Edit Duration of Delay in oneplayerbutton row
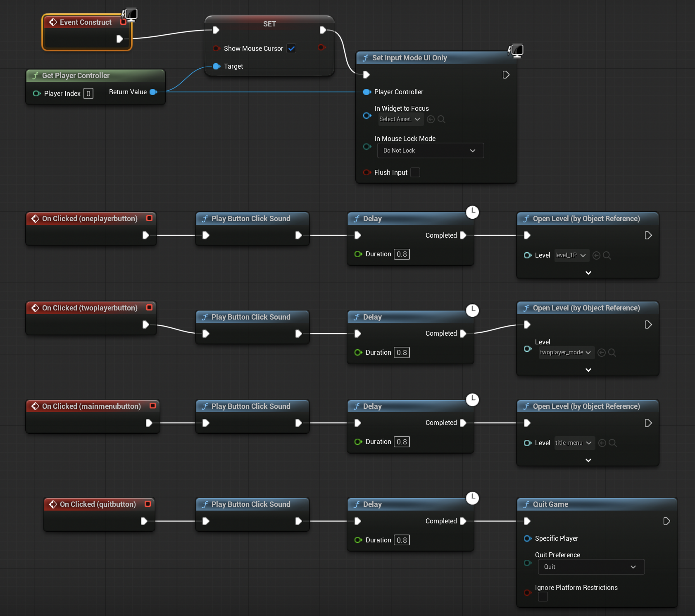This screenshot has width=695, height=616. pyautogui.click(x=402, y=254)
